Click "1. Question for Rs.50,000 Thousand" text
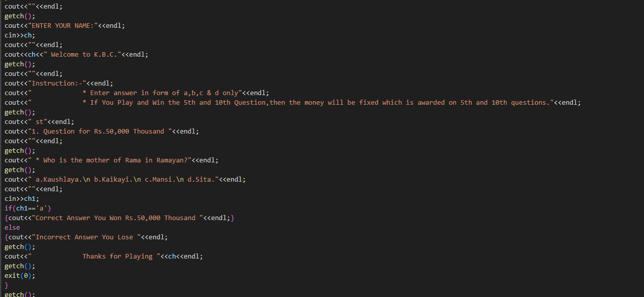The height and width of the screenshot is (297, 644). pyautogui.click(x=100, y=132)
